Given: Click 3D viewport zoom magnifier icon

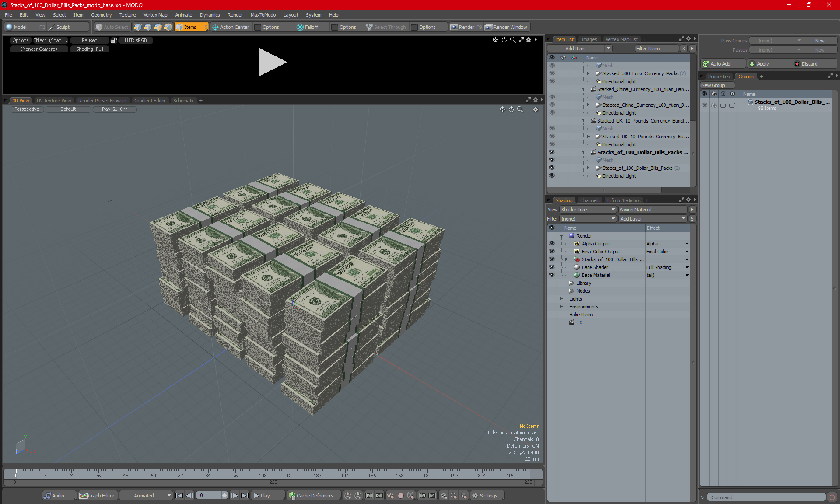Looking at the screenshot, I should [x=520, y=109].
